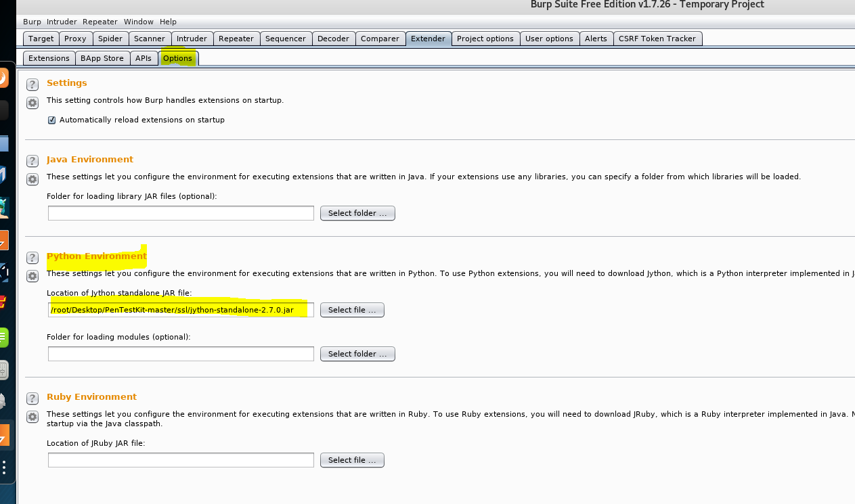Click 'Folder for loading library JAR files (optional):' label

[x=131, y=196]
